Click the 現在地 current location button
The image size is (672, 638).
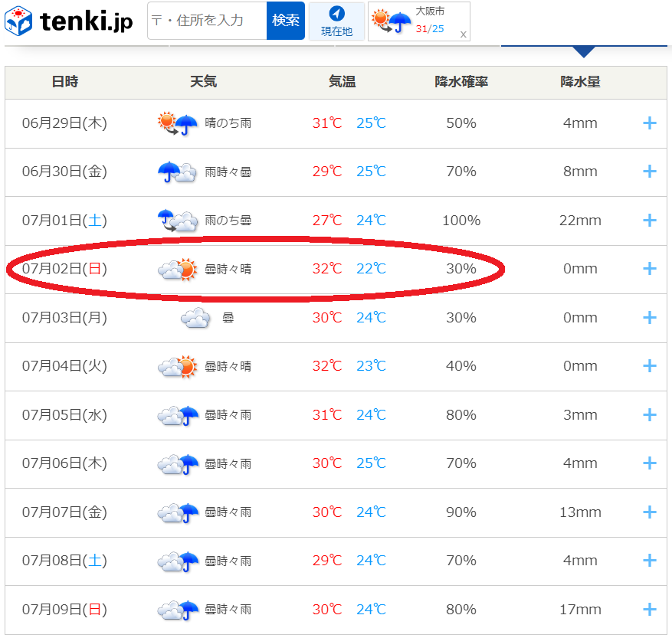pyautogui.click(x=336, y=21)
